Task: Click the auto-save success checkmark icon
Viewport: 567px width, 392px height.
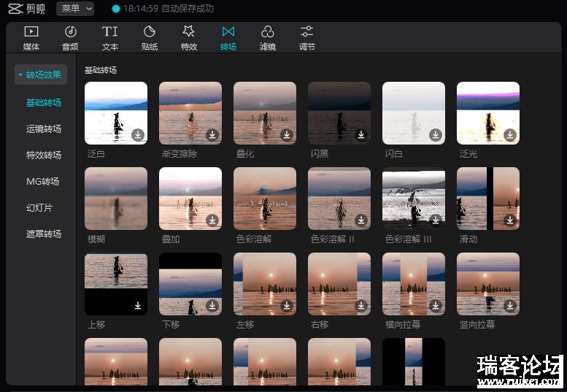Action: click(116, 9)
